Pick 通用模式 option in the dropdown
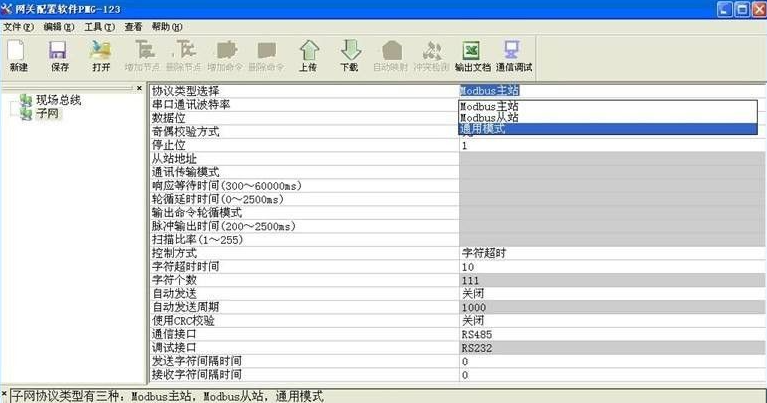The image size is (767, 403). tap(483, 129)
